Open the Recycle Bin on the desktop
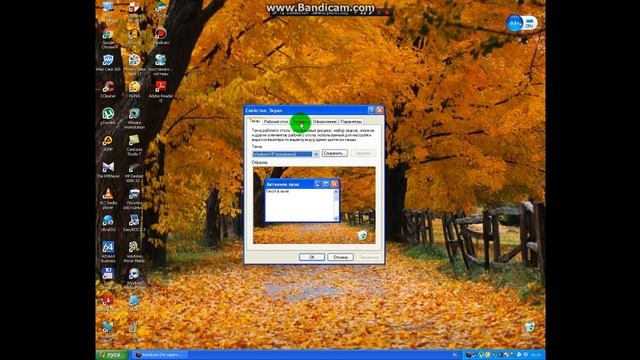Image resolution: width=640 pixels, height=360 pixels. (529, 327)
